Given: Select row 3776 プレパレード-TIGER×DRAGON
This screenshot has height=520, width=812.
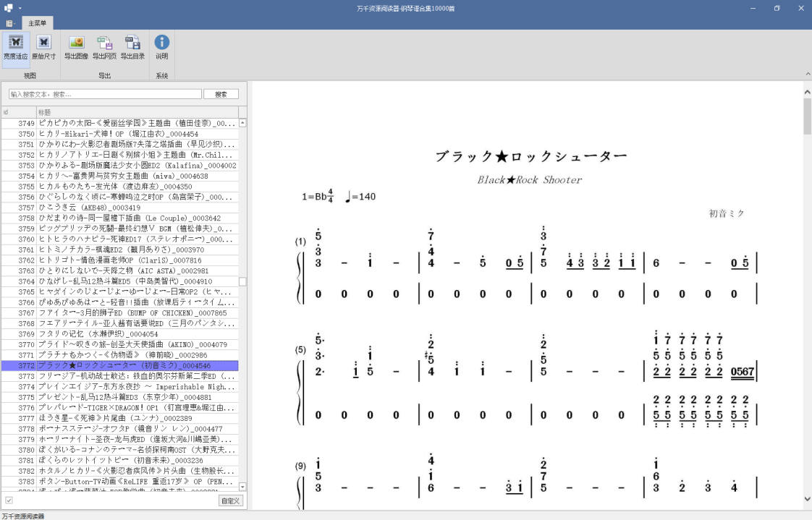Looking at the screenshot, I should point(119,407).
